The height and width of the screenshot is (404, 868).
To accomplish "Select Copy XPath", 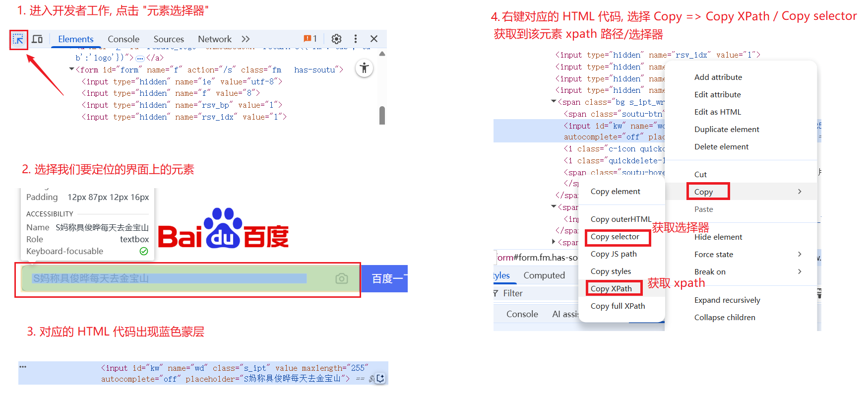I will pyautogui.click(x=611, y=288).
